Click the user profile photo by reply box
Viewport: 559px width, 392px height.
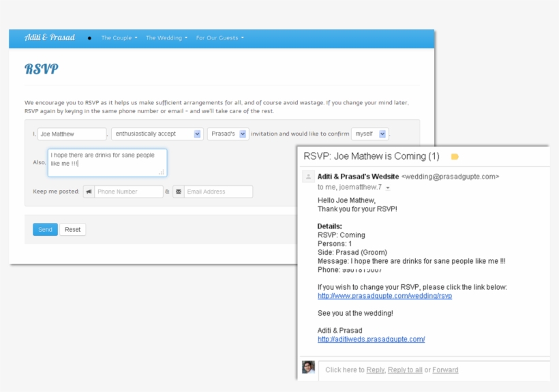308,367
